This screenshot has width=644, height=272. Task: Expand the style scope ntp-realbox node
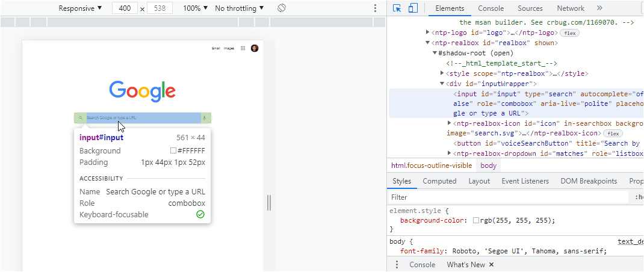click(x=442, y=73)
